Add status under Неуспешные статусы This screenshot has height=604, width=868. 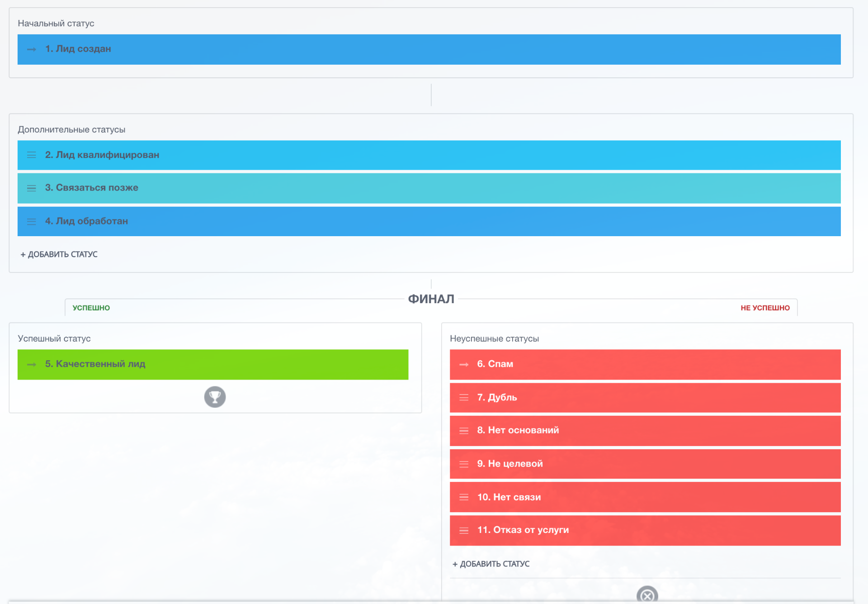coord(491,564)
